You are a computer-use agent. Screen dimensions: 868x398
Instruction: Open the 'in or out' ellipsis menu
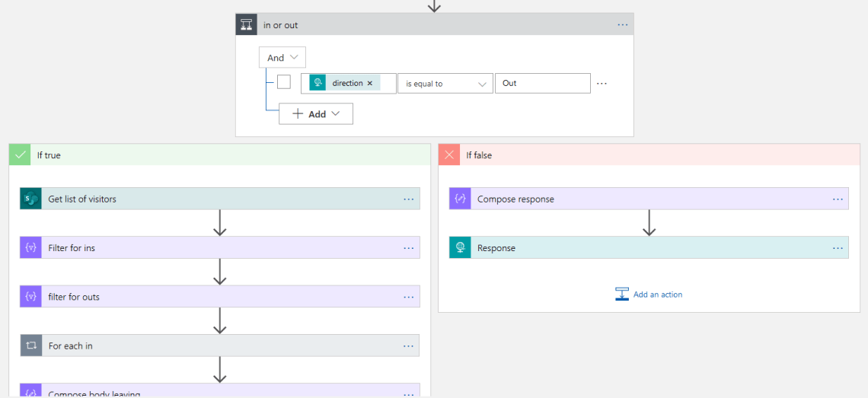click(x=622, y=25)
